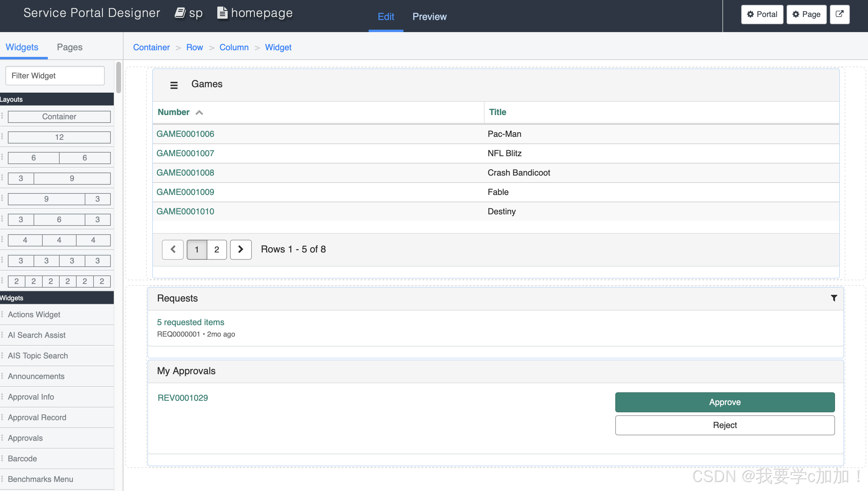The width and height of the screenshot is (868, 491).
Task: Click the homepage page document icon
Action: [222, 13]
